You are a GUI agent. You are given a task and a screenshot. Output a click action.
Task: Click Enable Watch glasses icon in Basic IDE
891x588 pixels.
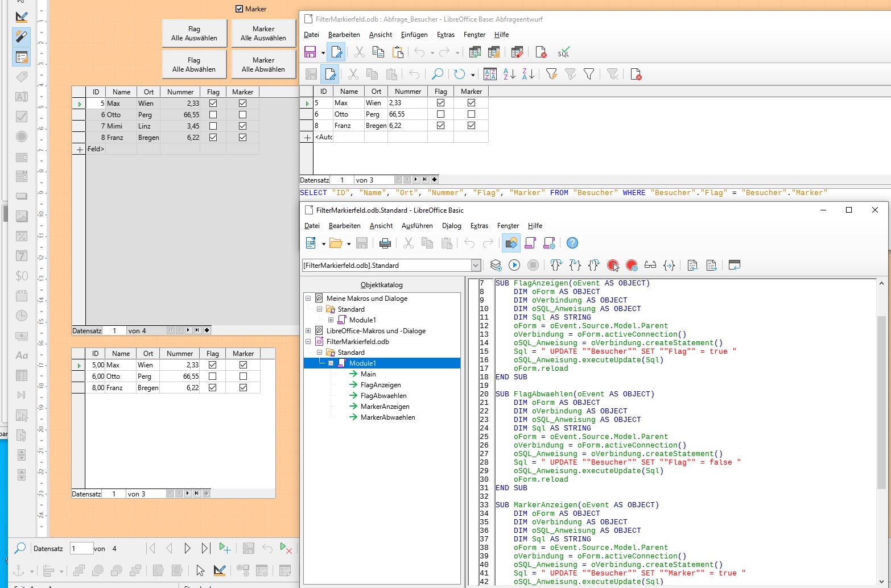click(650, 265)
